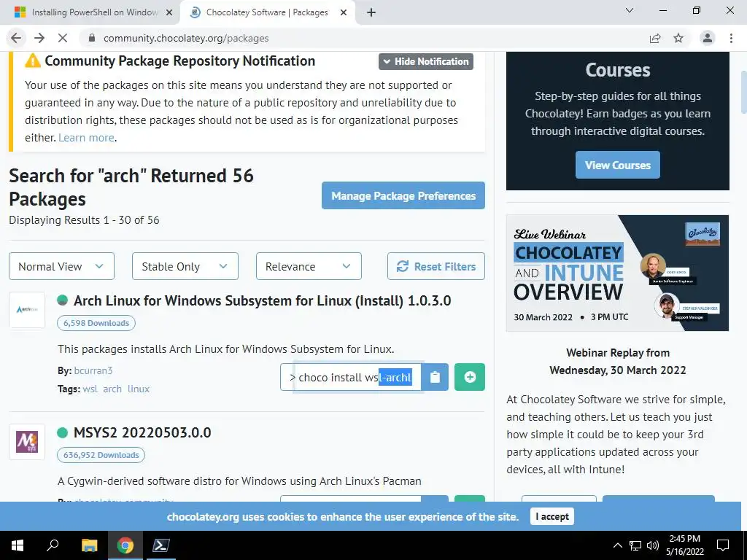Bookmark this page with the star icon
The image size is (747, 560).
(678, 38)
